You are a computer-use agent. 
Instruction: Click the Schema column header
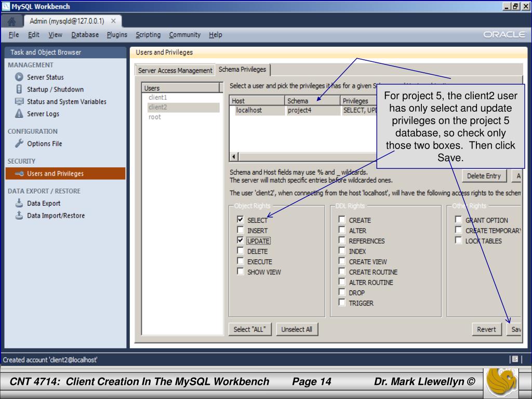click(312, 101)
